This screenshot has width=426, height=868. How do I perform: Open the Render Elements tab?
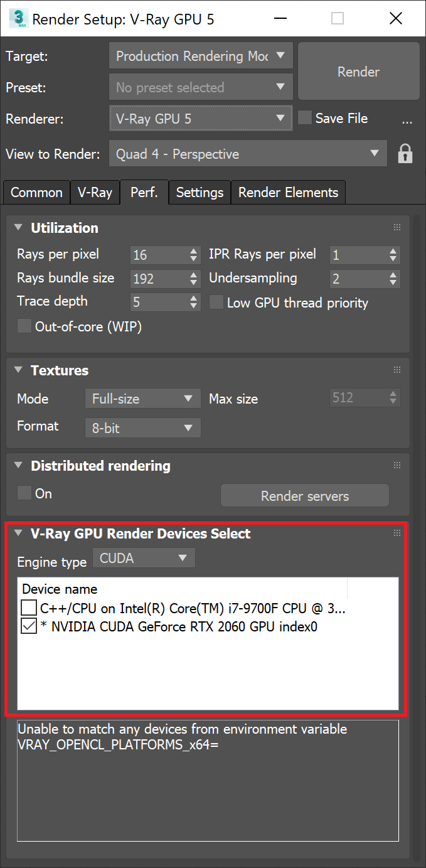tap(288, 192)
